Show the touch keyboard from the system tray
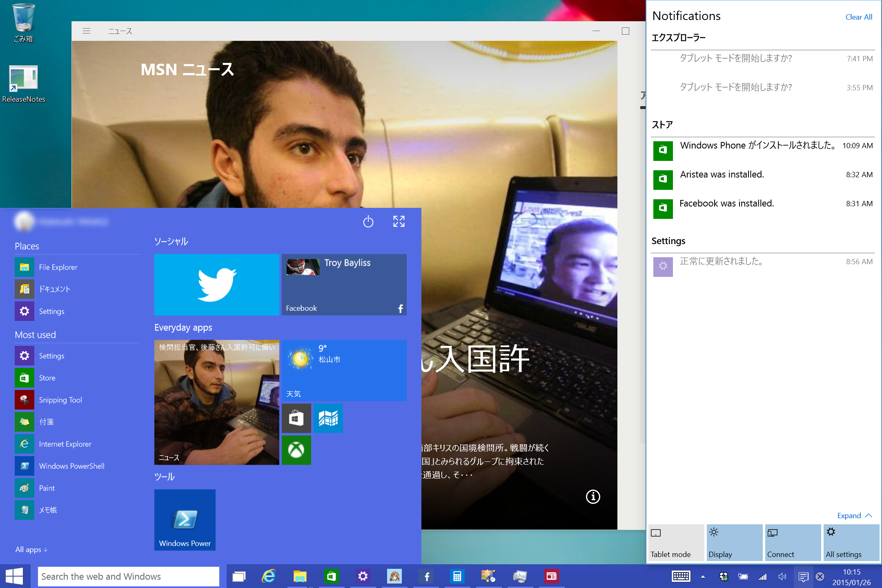Screen dimensions: 882x588 [680, 577]
